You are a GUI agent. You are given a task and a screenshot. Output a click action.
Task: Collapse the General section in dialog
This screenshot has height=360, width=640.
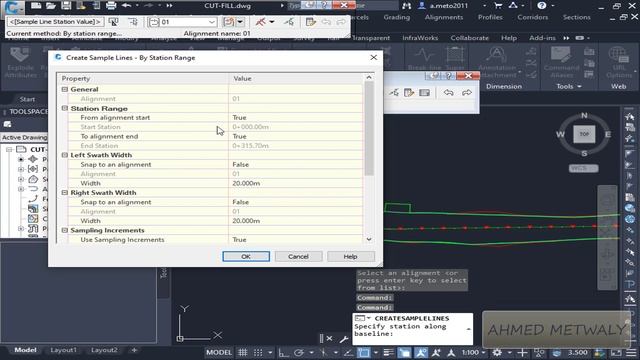click(x=64, y=89)
